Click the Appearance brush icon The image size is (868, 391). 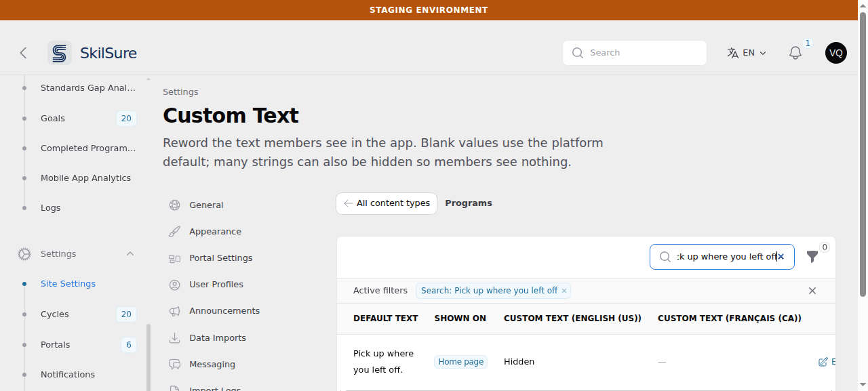pos(175,232)
